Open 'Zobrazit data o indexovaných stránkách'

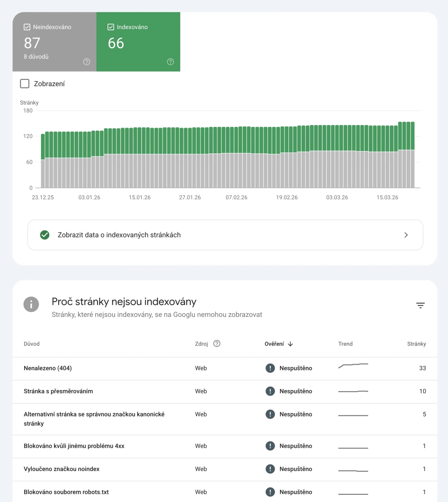pos(119,235)
